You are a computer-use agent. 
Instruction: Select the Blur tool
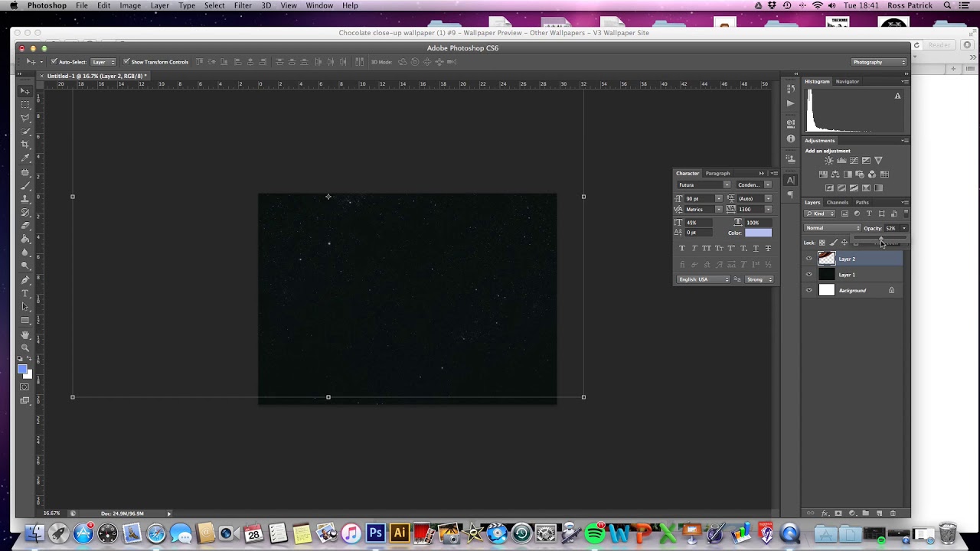(x=25, y=252)
